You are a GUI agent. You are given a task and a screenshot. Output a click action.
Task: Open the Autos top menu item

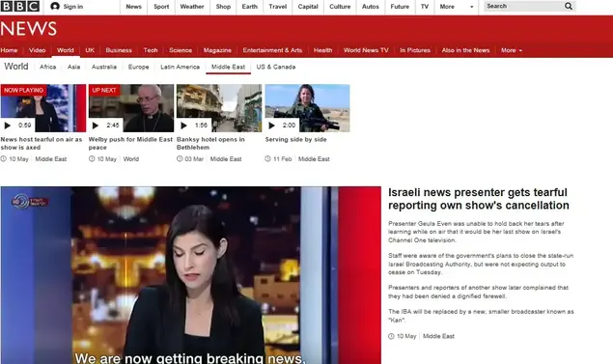tap(371, 7)
